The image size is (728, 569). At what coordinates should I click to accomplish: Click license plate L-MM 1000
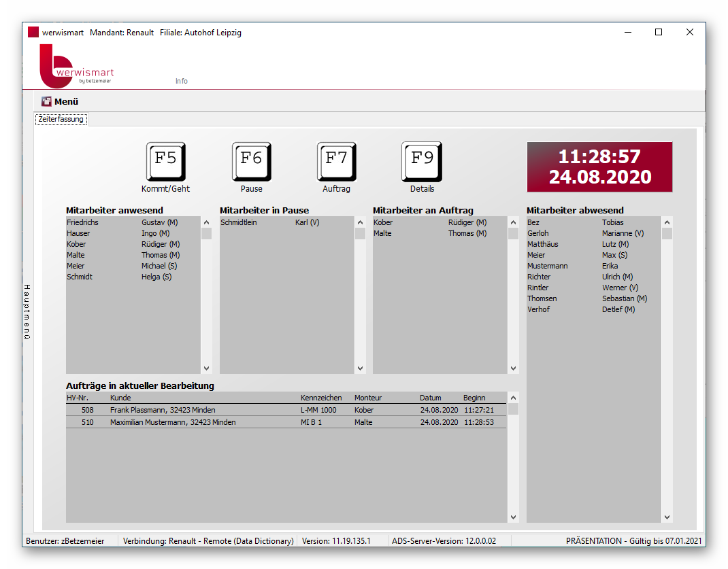point(318,410)
